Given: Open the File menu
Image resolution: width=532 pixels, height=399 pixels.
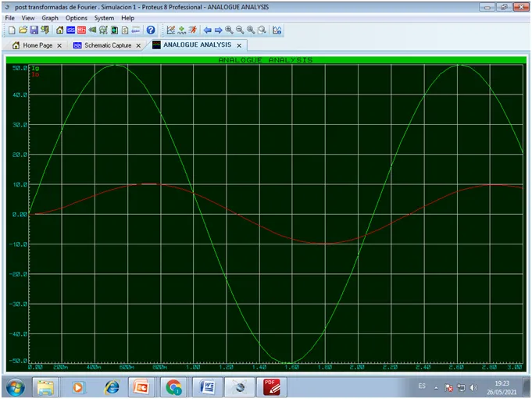Looking at the screenshot, I should tap(10, 18).
